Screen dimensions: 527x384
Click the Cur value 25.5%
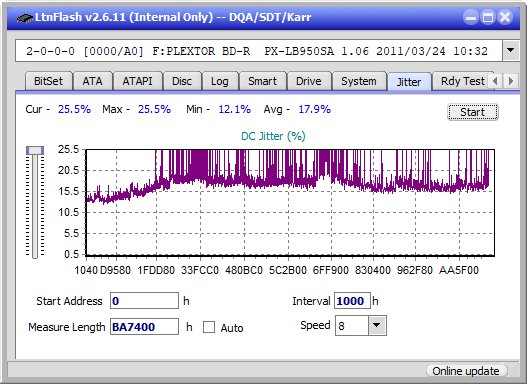pyautogui.click(x=74, y=109)
